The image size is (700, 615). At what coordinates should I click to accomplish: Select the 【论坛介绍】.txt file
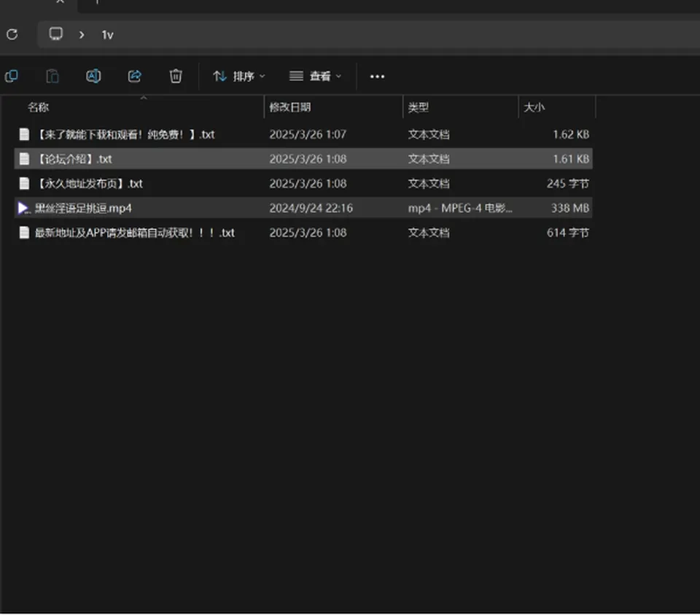point(303,159)
